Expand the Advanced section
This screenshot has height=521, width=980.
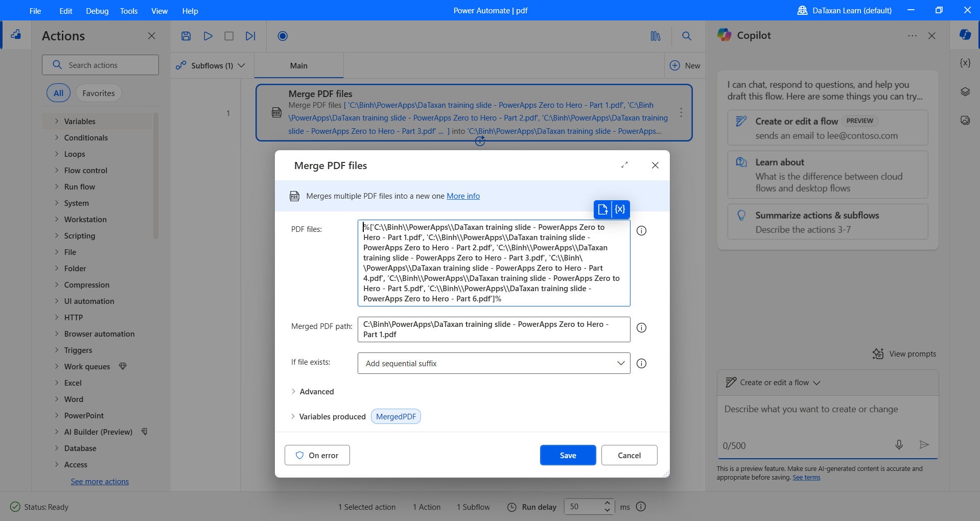click(x=312, y=392)
